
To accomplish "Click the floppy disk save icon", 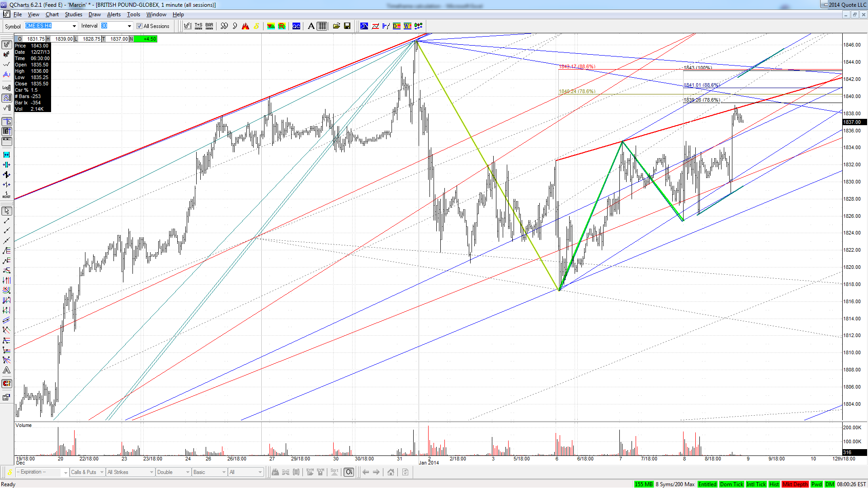I will click(347, 26).
